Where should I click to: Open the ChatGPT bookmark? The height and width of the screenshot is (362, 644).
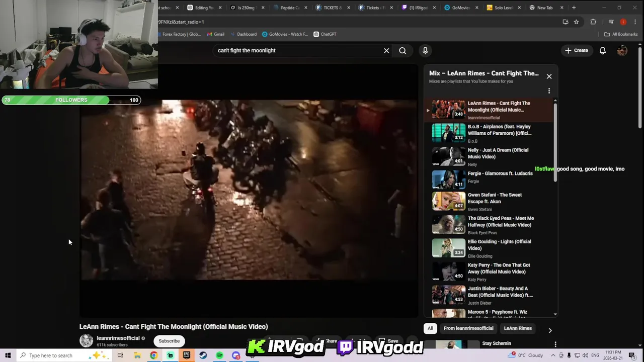(325, 34)
